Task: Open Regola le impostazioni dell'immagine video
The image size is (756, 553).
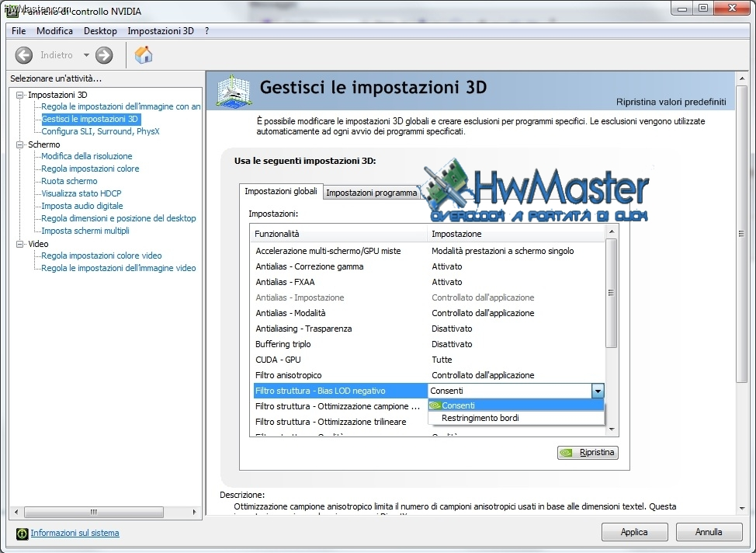Action: tap(119, 268)
